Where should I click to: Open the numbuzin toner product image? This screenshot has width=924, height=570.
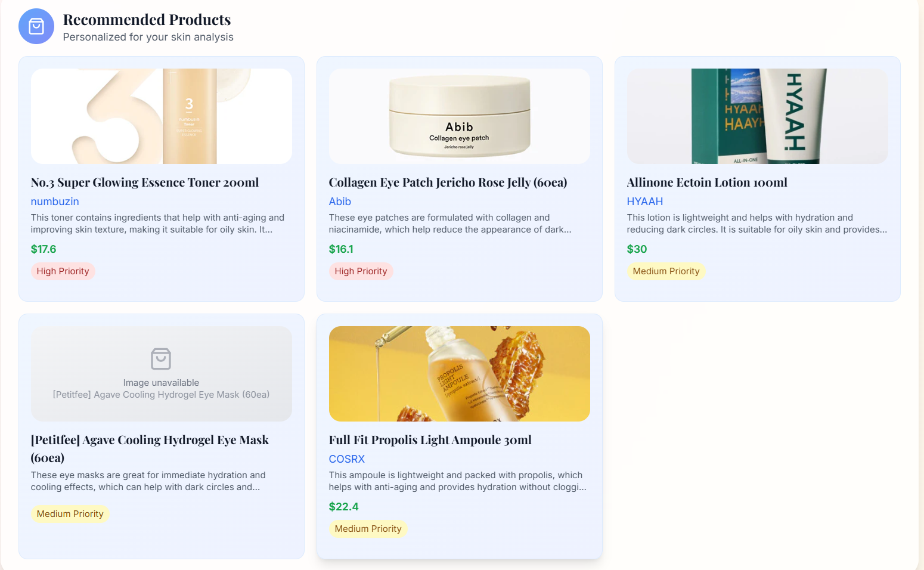point(161,116)
